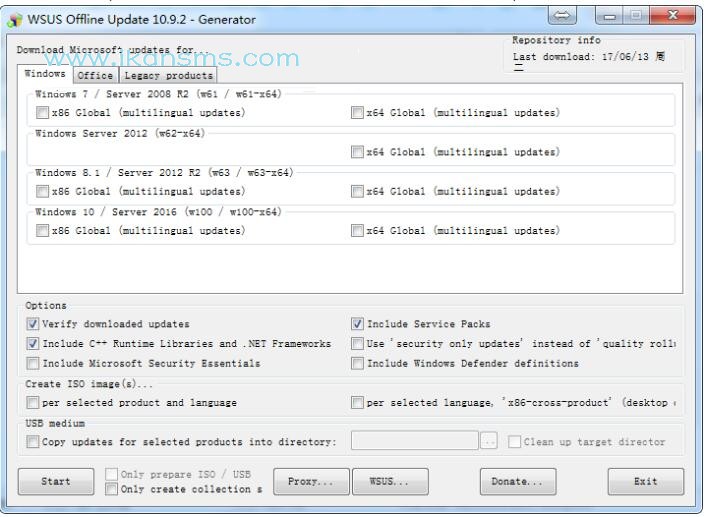Toggle Clean up target directory checkbox

514,442
